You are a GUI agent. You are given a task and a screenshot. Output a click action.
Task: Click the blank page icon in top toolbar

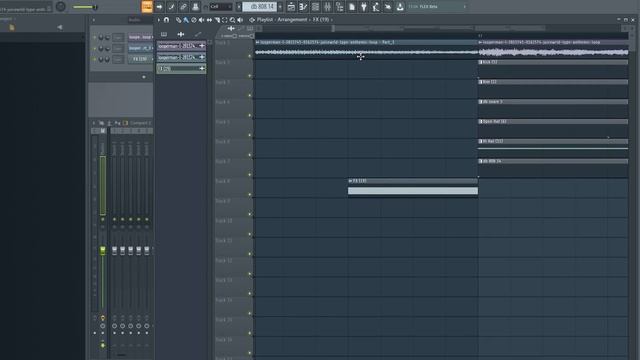click(x=351, y=7)
